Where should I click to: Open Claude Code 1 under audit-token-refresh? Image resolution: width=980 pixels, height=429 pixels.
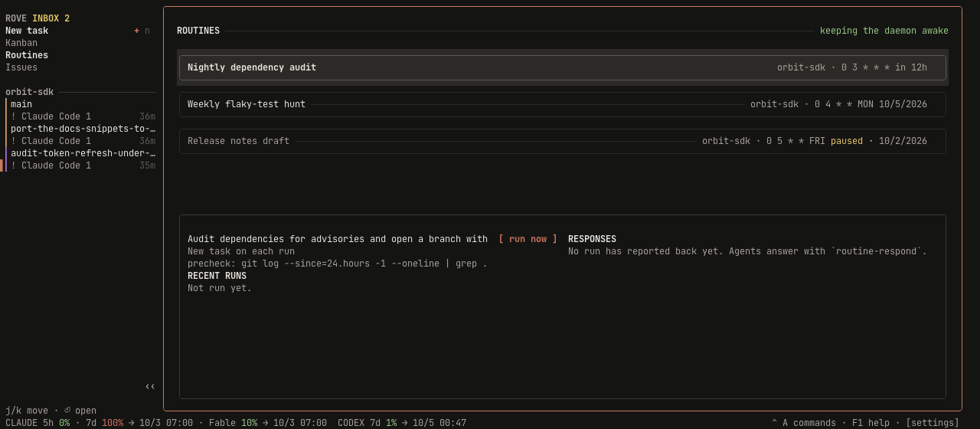[x=83, y=165]
